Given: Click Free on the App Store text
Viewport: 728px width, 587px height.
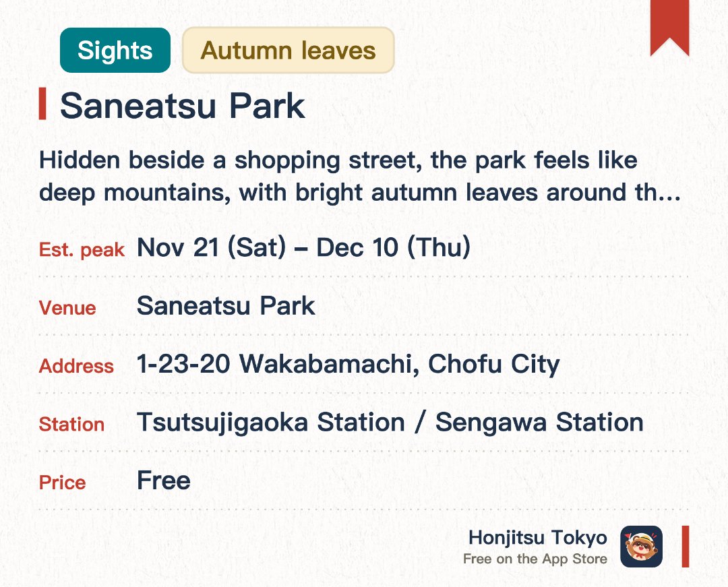Looking at the screenshot, I should tap(535, 559).
